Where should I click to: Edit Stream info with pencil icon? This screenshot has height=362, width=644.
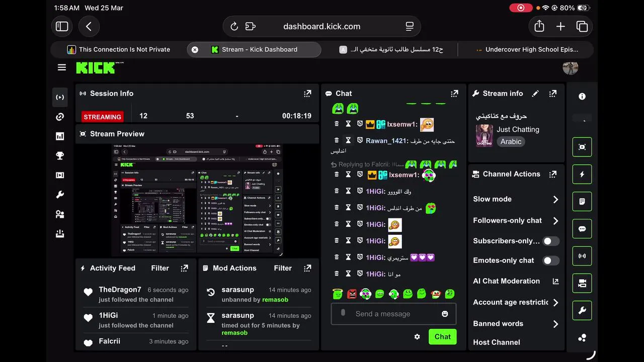[x=535, y=94]
